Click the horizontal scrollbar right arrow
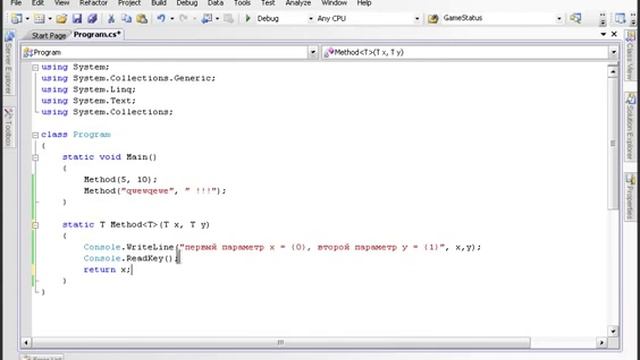The height and width of the screenshot is (360, 640). point(602,342)
